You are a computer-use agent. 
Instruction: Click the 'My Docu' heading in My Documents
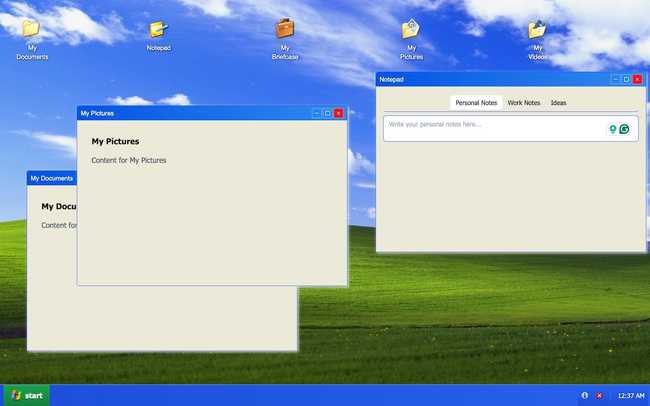(x=59, y=207)
